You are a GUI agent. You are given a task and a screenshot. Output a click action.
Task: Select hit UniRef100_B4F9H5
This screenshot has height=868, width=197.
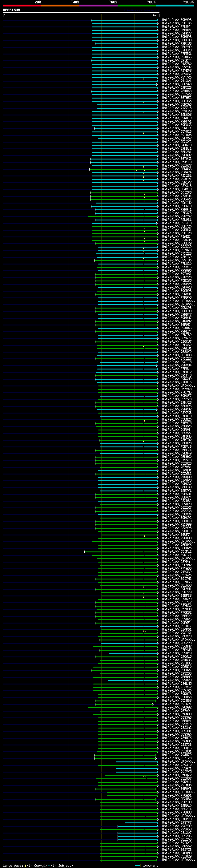point(177,436)
